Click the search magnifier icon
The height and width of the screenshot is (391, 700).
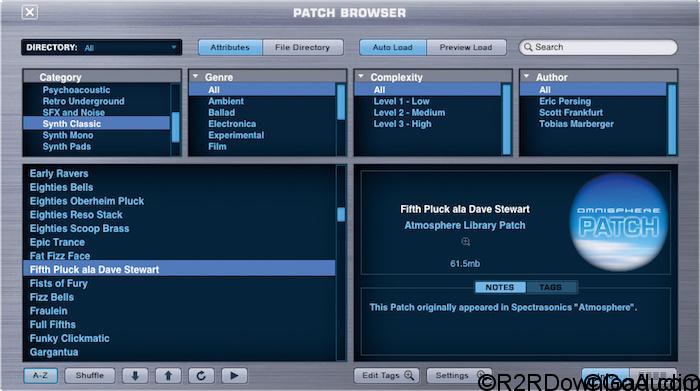(528, 47)
